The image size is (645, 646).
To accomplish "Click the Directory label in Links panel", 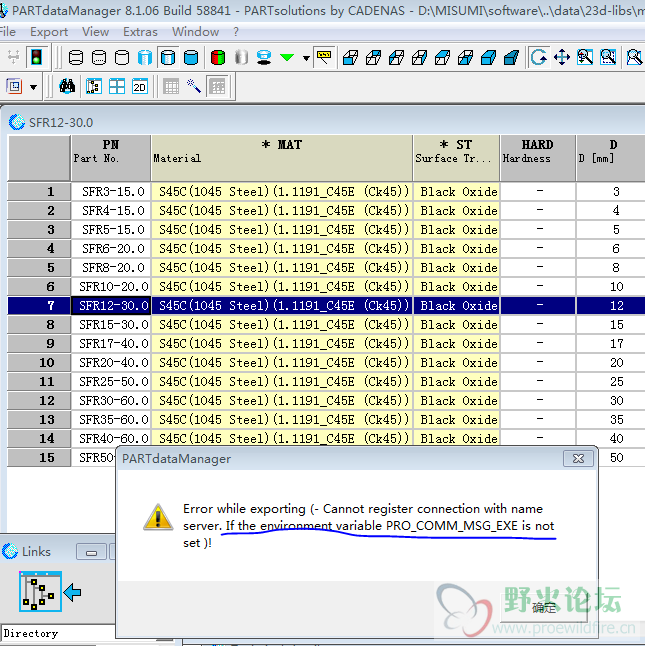I will [31, 633].
